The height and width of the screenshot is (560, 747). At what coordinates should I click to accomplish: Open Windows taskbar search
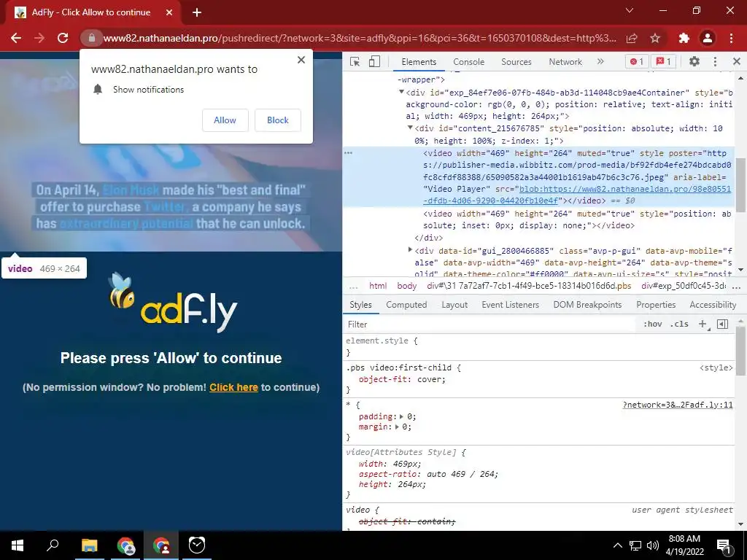pos(53,545)
